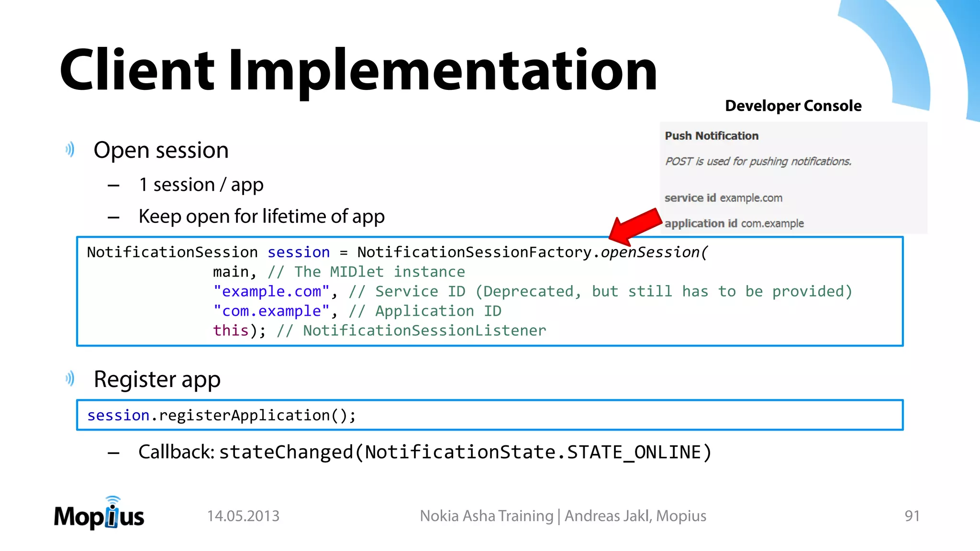
Task: Click the Developer Console screenshot thumbnail
Action: pyautogui.click(x=793, y=177)
